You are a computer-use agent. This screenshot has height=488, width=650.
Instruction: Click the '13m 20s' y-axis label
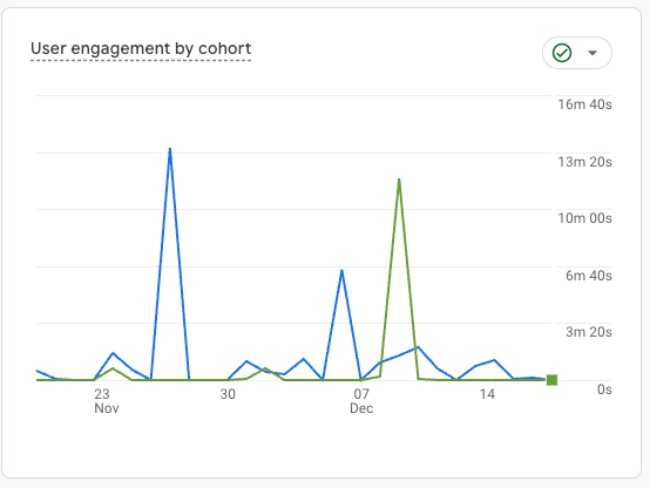click(584, 162)
